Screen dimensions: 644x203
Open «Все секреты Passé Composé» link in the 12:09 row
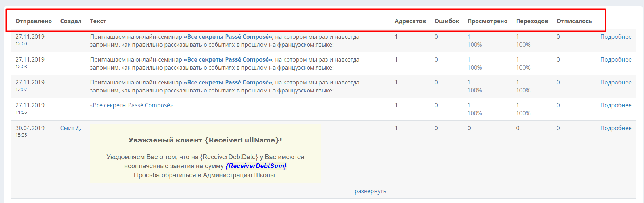click(228, 37)
